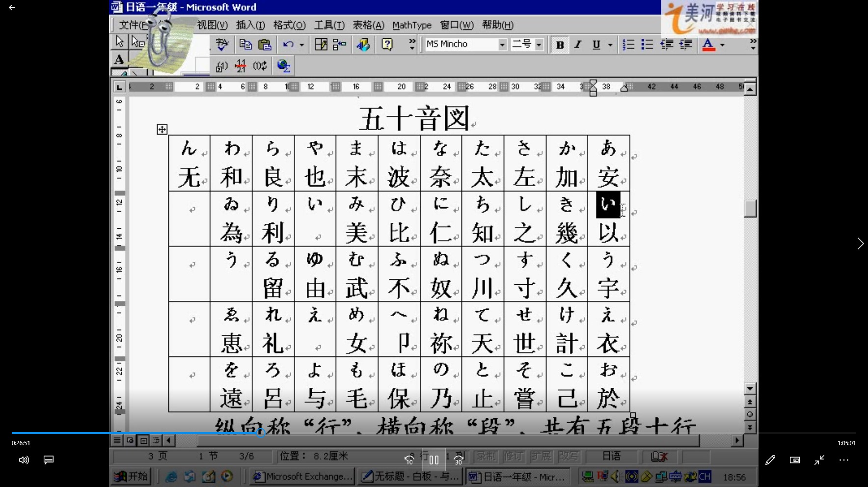Screen dimensions: 868x487
Task: Open the 工具(T) menu
Action: pyautogui.click(x=329, y=25)
